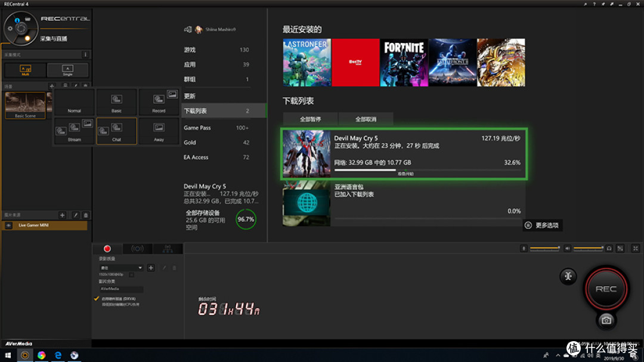The width and height of the screenshot is (644, 362).
Task: Select 下载列表 download queue entry
Action: (x=224, y=111)
